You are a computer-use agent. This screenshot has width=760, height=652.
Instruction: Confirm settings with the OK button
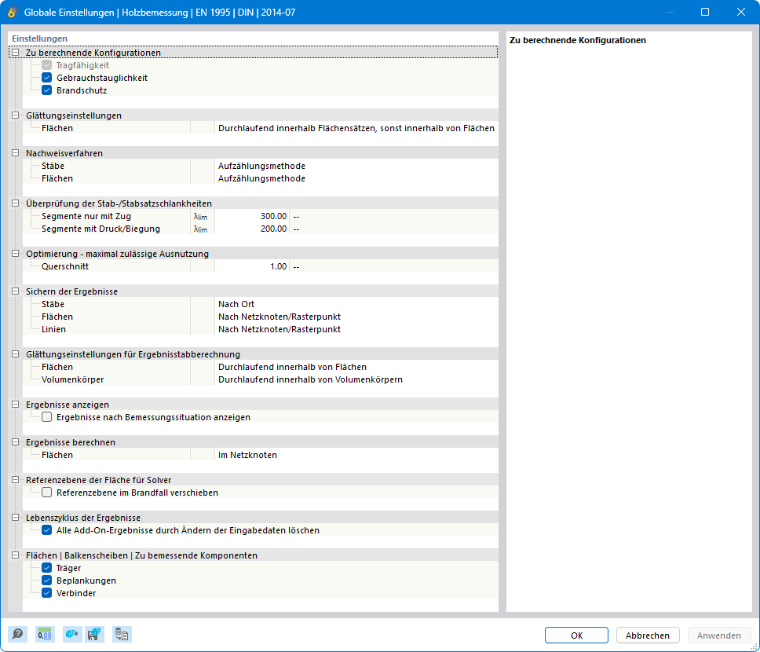[x=576, y=635]
